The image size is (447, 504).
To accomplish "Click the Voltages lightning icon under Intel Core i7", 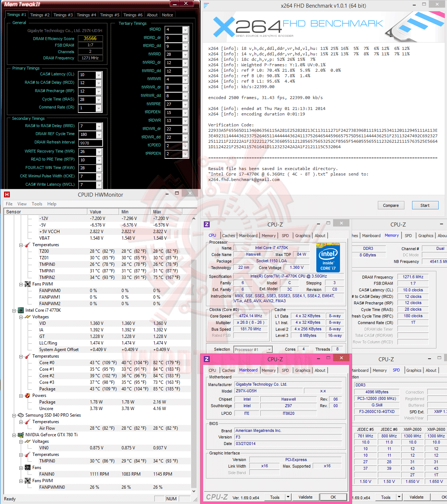I will pyautogui.click(x=27, y=317).
